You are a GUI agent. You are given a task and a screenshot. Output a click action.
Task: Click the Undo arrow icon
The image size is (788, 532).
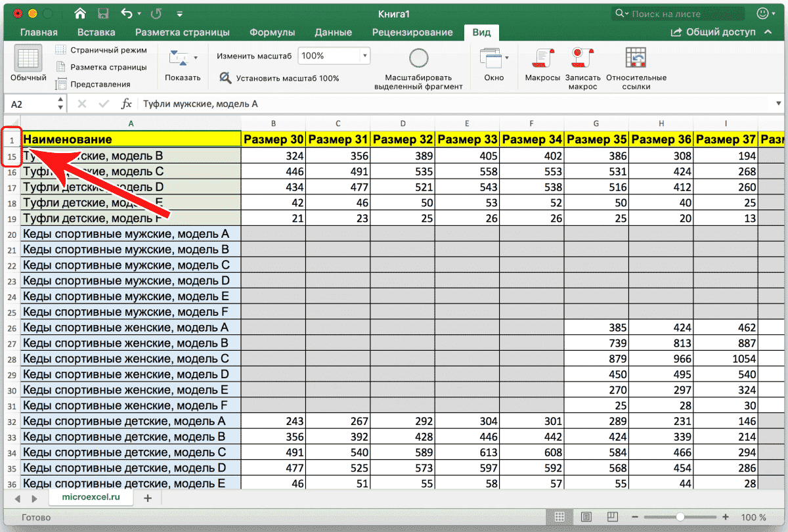point(127,13)
